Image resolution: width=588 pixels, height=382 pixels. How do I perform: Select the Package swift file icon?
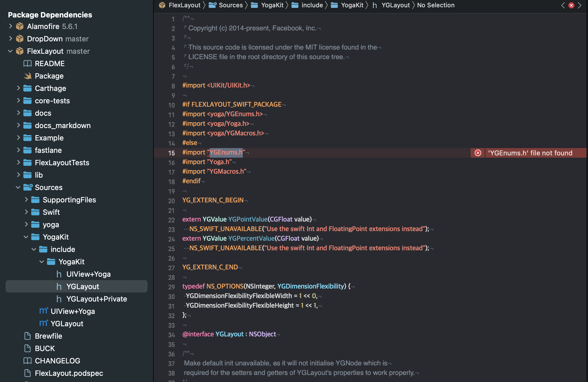[x=27, y=76]
